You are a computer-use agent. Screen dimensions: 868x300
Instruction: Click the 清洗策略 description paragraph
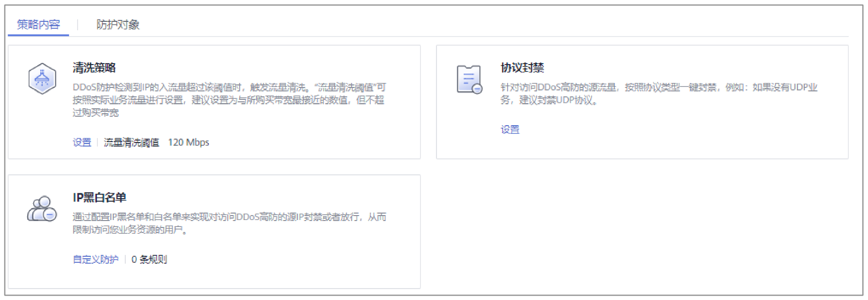click(x=229, y=100)
